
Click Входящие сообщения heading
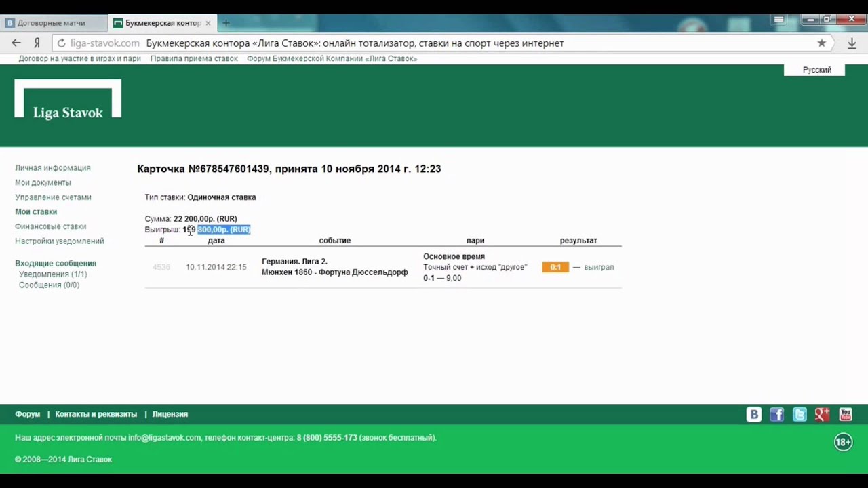pyautogui.click(x=56, y=263)
